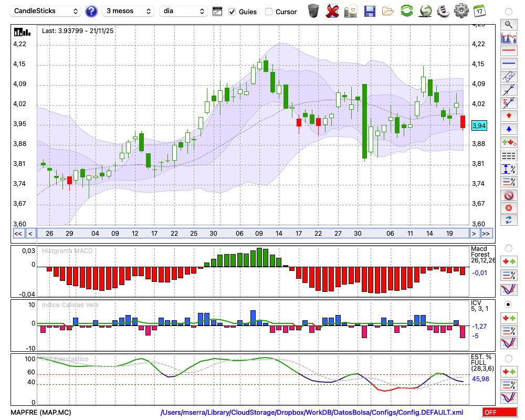Open the calendar date icon
Screen dimensions: 525x420
coord(479,11)
